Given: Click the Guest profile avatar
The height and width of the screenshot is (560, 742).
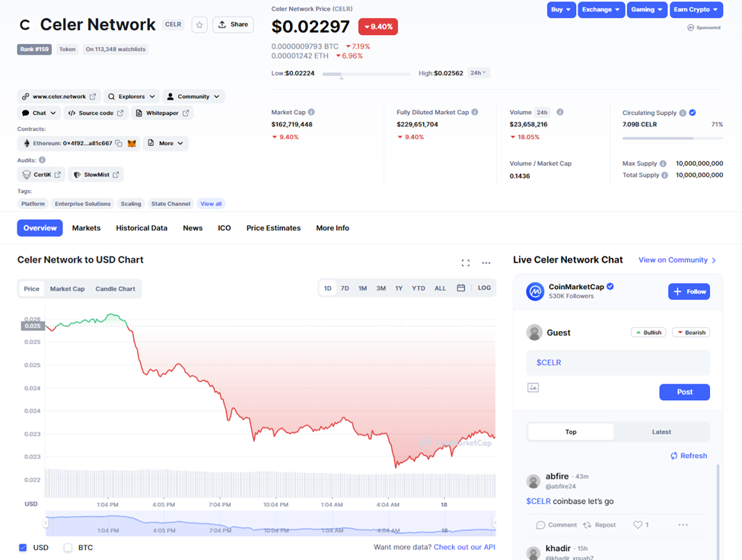Looking at the screenshot, I should pos(534,332).
